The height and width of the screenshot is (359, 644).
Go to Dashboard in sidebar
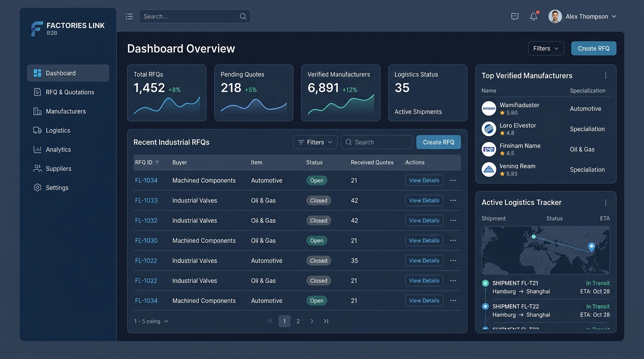tap(68, 73)
